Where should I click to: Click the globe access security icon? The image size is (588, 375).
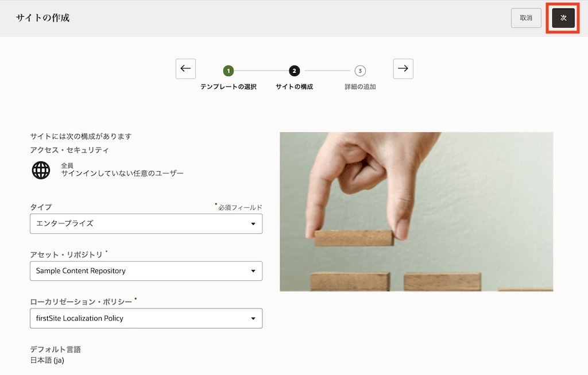(x=40, y=170)
